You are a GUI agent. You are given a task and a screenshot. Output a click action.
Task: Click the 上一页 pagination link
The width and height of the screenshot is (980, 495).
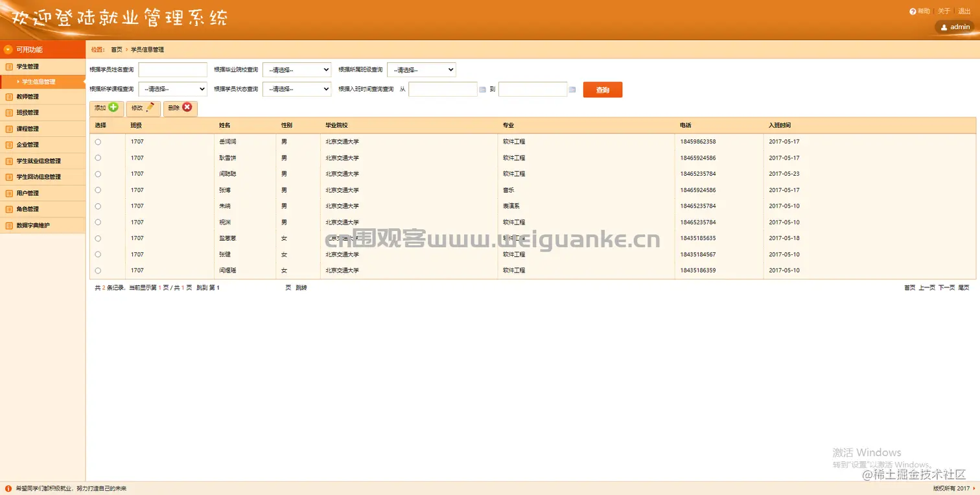pos(927,287)
